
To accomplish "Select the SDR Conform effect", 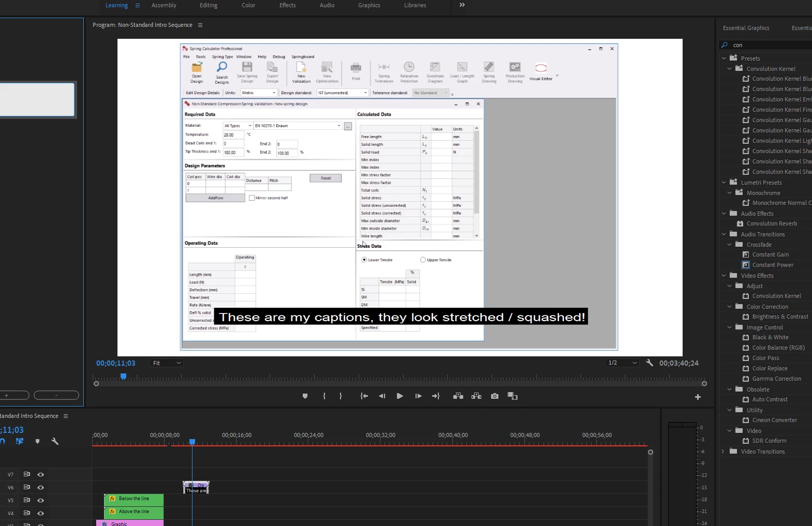I will pyautogui.click(x=769, y=441).
